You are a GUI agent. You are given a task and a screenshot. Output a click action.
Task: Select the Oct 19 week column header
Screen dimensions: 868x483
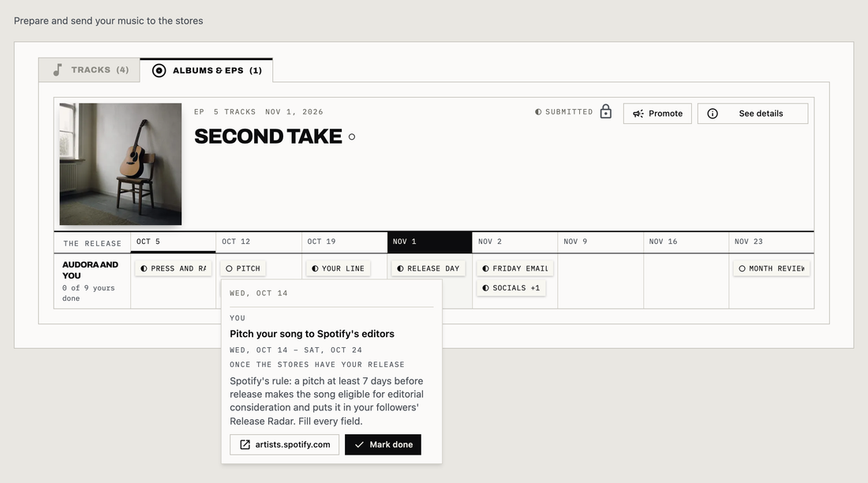point(344,241)
